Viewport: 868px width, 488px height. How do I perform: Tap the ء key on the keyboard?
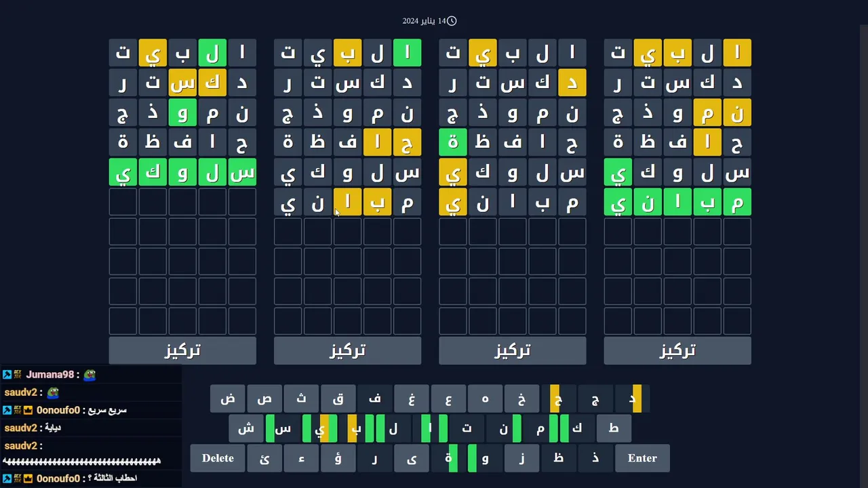click(301, 458)
